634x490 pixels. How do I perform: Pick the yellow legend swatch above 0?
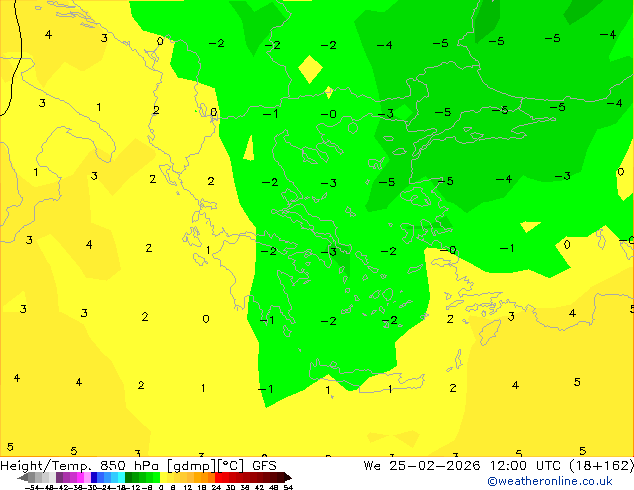[163, 477]
